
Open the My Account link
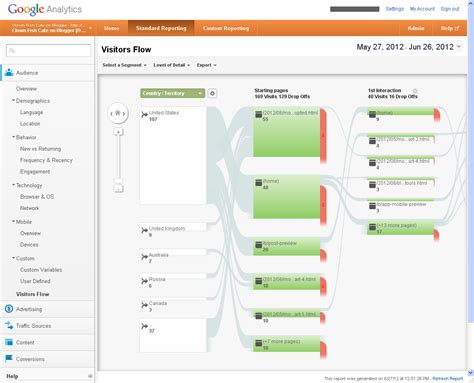coord(422,9)
